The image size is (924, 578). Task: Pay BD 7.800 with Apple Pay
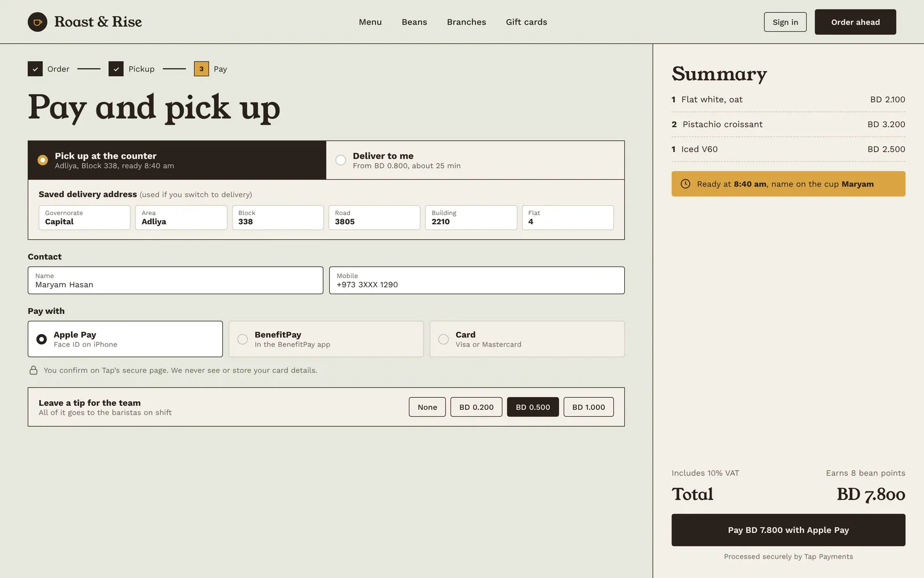(788, 530)
